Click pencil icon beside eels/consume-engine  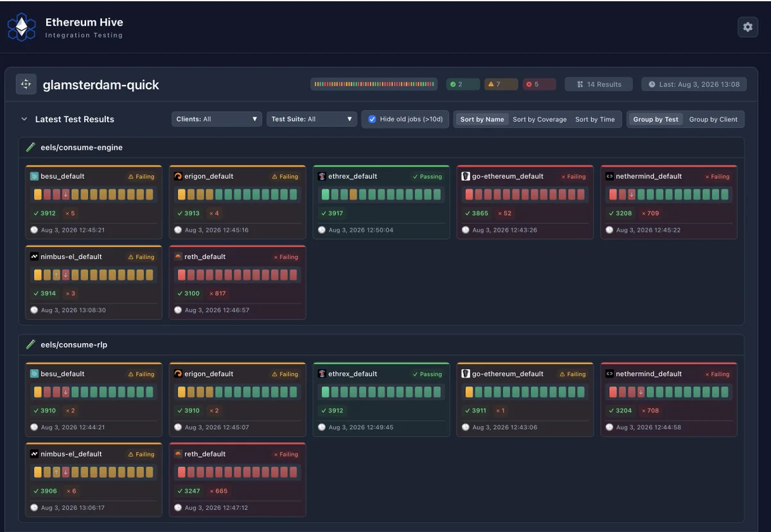tap(31, 147)
